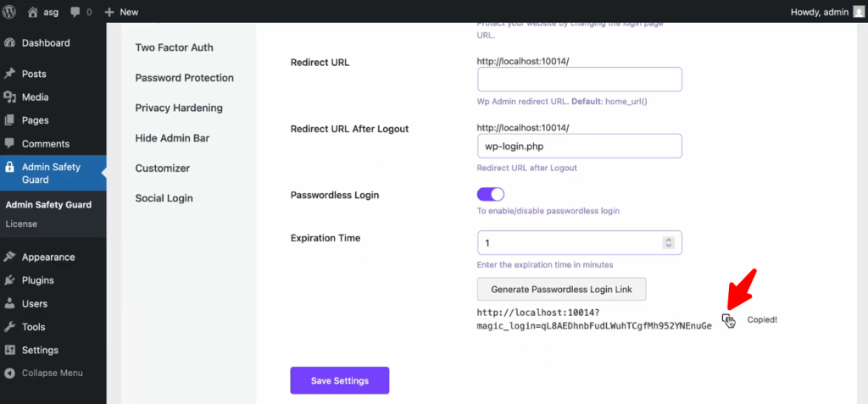Select the Privacy Hardening tab
868x404 pixels.
pos(179,108)
